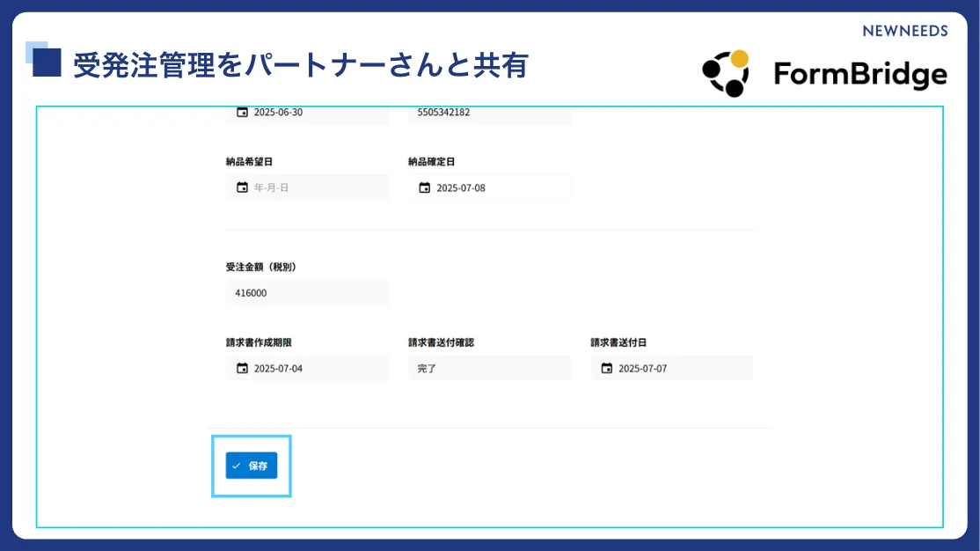The image size is (980, 551).
Task: Select the 2025-07-07 date value
Action: pos(642,368)
